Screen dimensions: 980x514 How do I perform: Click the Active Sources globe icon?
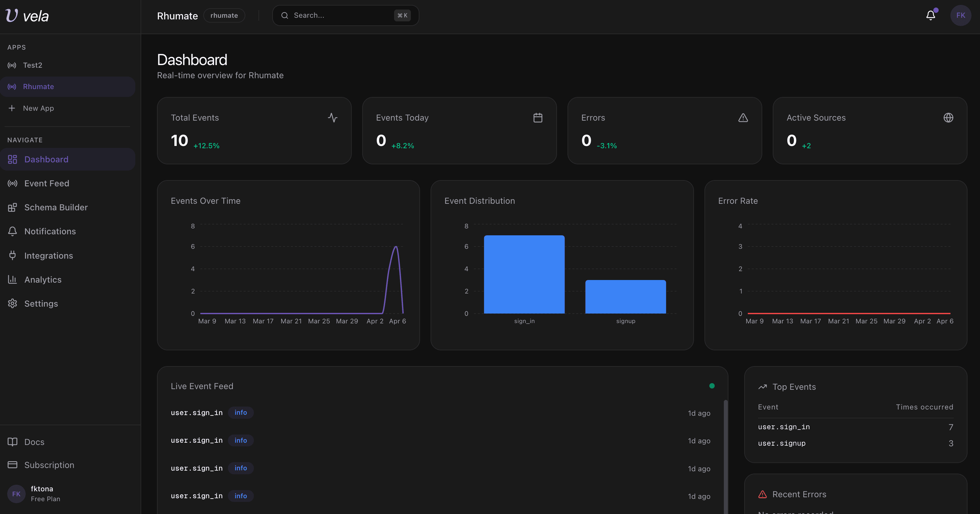tap(948, 118)
